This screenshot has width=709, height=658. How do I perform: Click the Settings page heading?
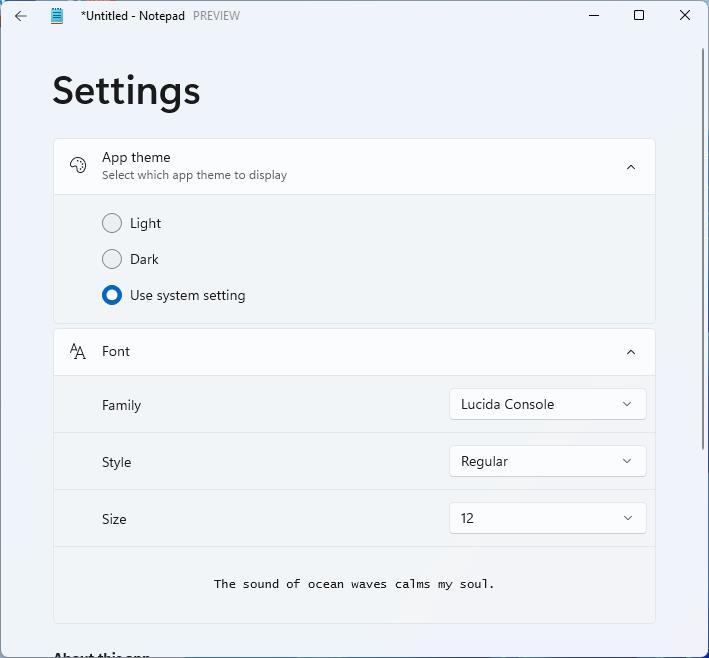126,90
